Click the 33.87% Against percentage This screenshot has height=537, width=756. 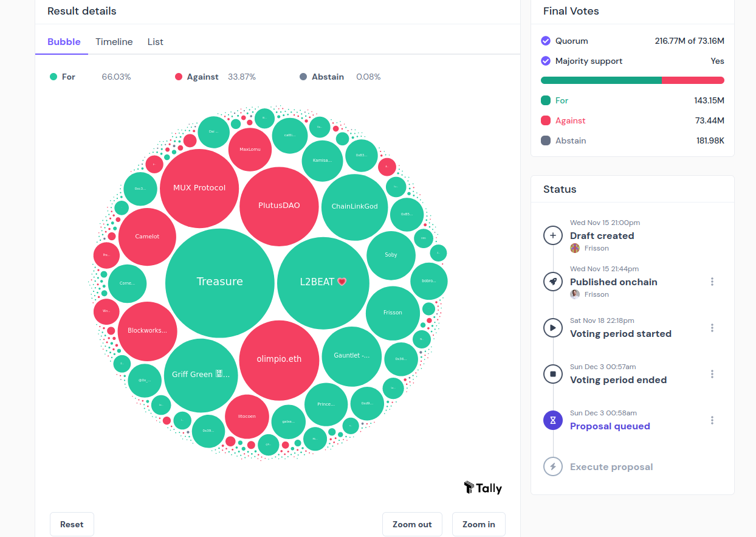[242, 77]
